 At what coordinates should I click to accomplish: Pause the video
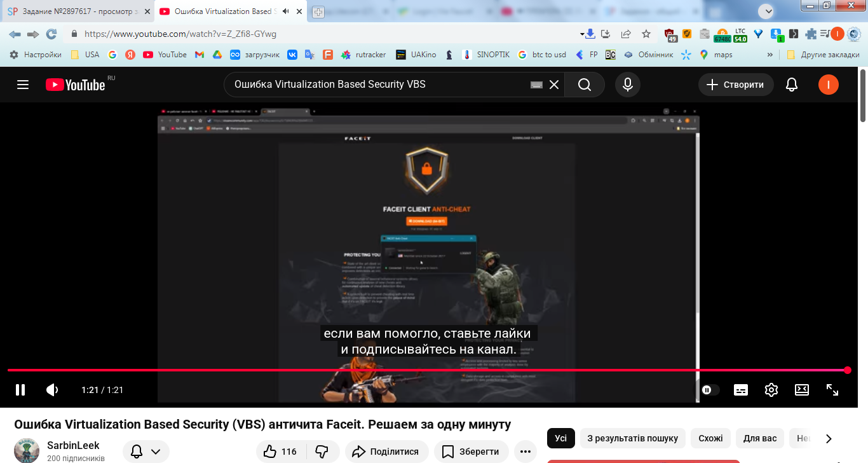coord(20,390)
